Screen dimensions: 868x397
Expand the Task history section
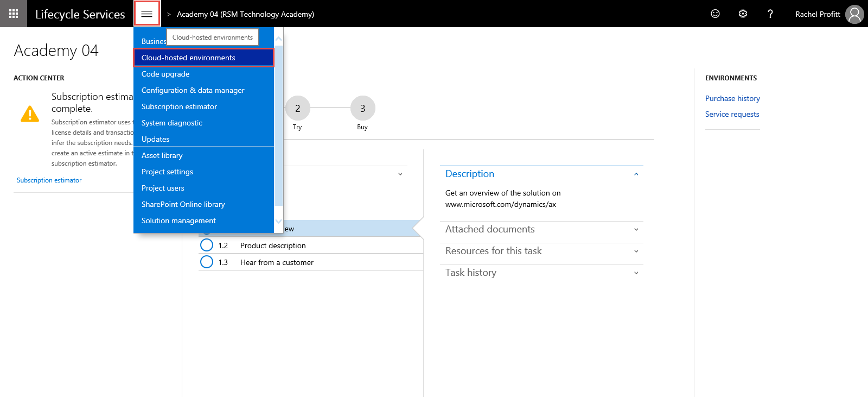541,273
